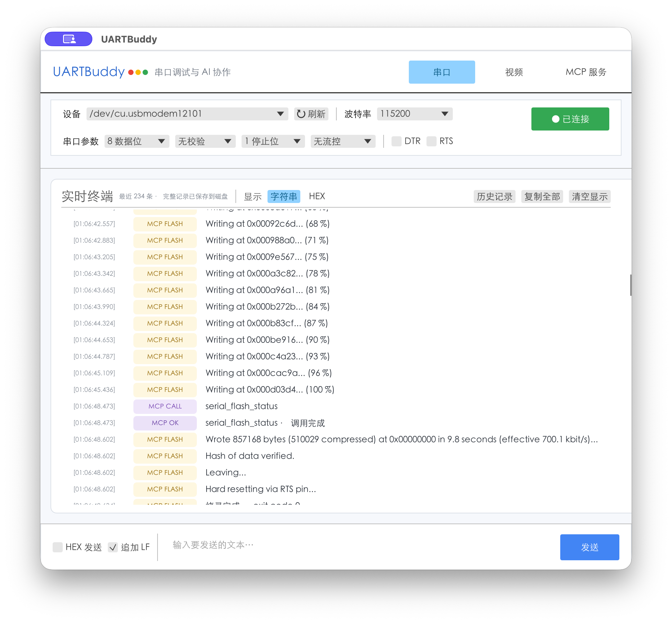Image resolution: width=672 pixels, height=623 pixels.
Task: Click the line 'Writing at 0x000988a0... (71 %)'
Action: click(x=267, y=240)
